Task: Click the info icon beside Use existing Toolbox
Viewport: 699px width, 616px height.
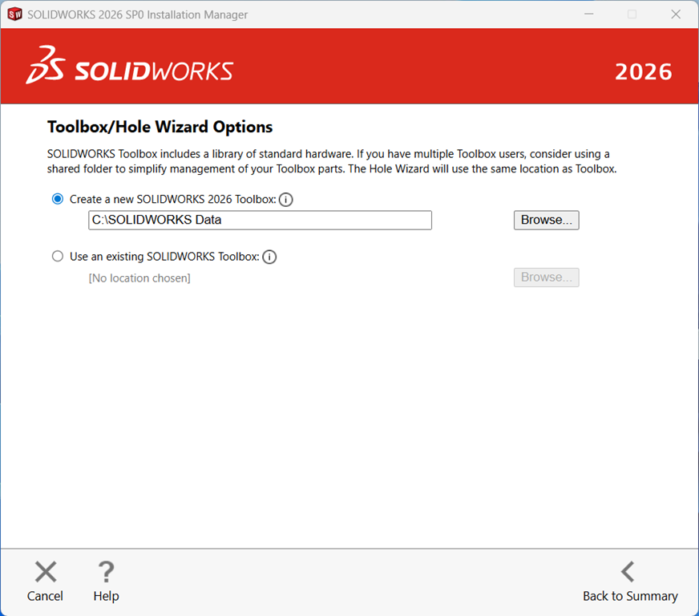Action: tap(269, 257)
